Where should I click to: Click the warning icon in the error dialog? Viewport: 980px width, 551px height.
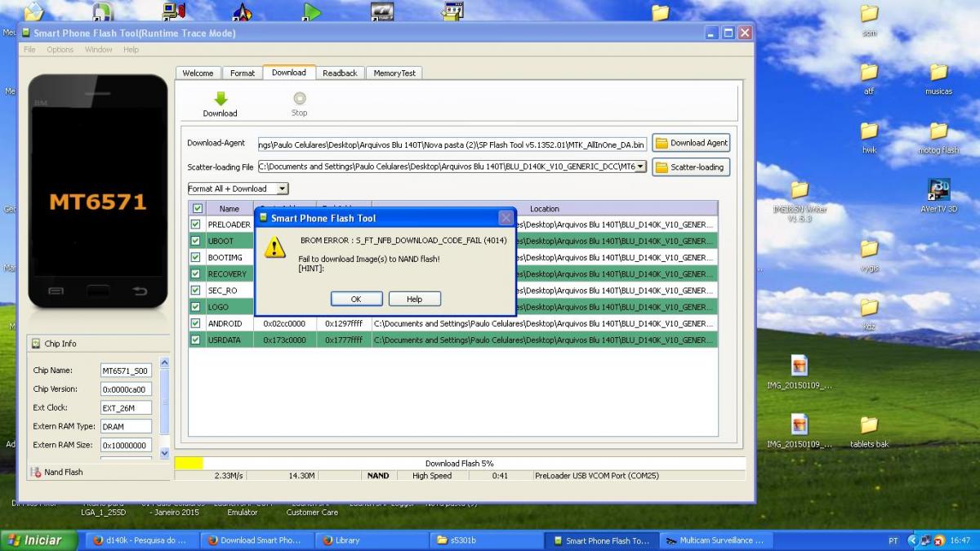275,247
